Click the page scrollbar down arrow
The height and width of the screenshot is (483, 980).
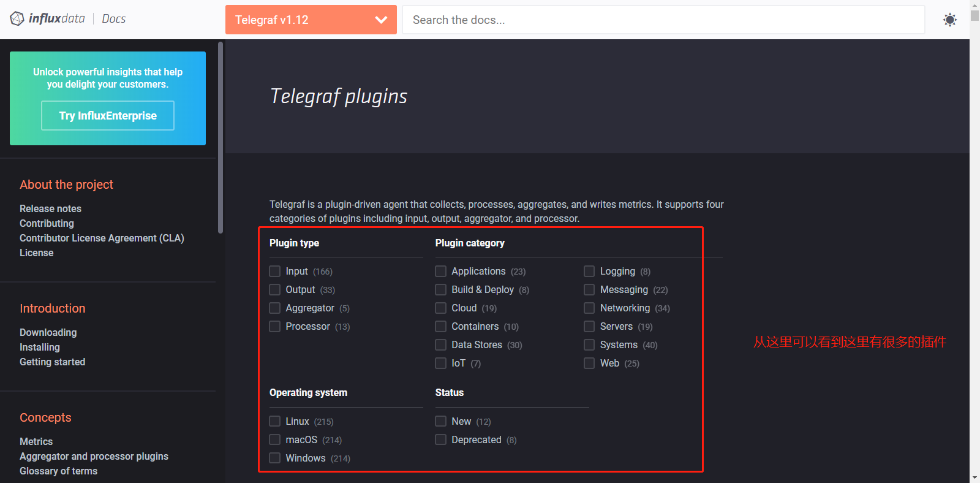pyautogui.click(x=974, y=477)
